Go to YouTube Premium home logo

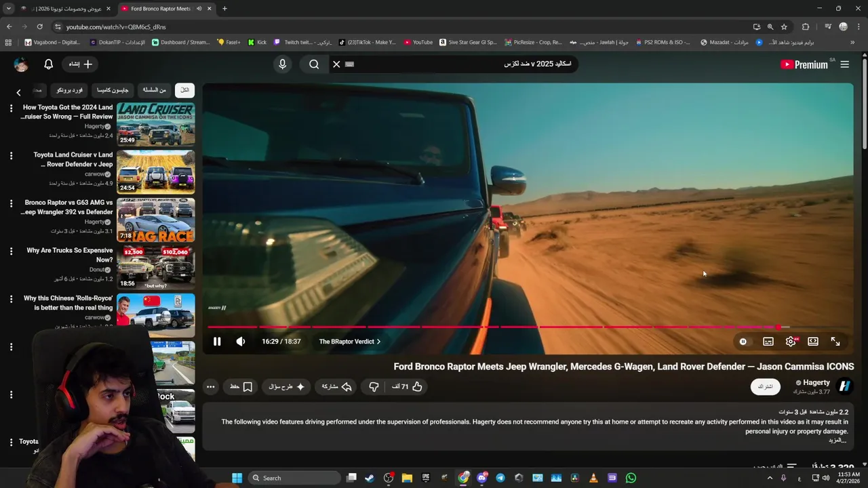[x=804, y=64]
